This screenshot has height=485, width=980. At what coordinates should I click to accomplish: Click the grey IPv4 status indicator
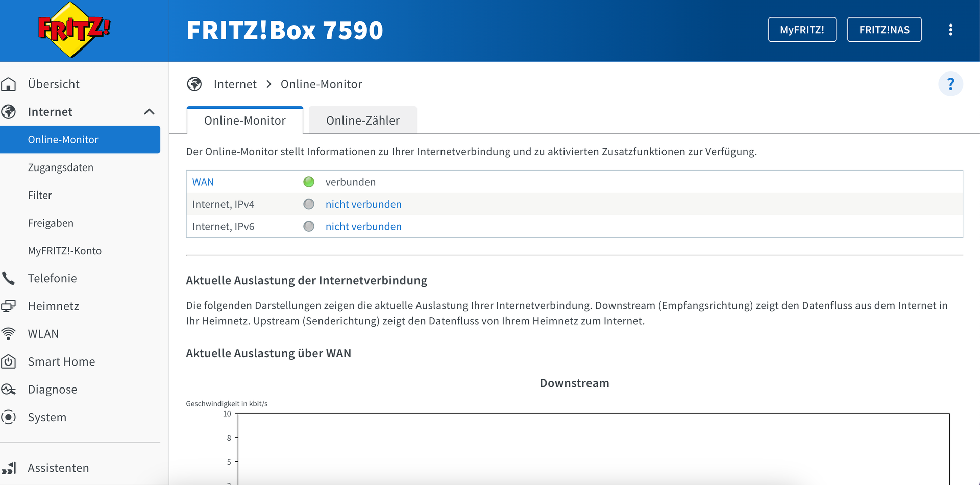[309, 204]
